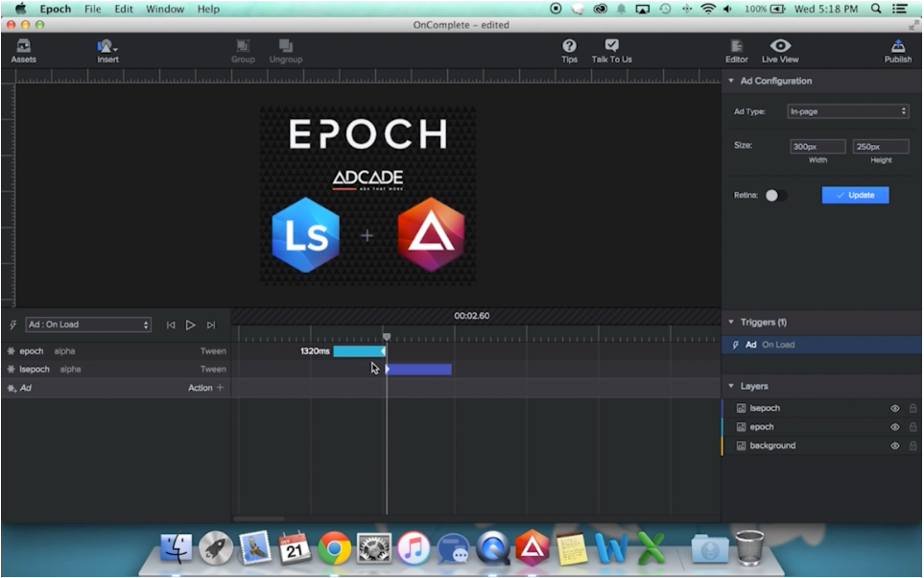Viewport: 924px width, 578px height.
Task: Open the Edit menu
Action: pyautogui.click(x=123, y=9)
